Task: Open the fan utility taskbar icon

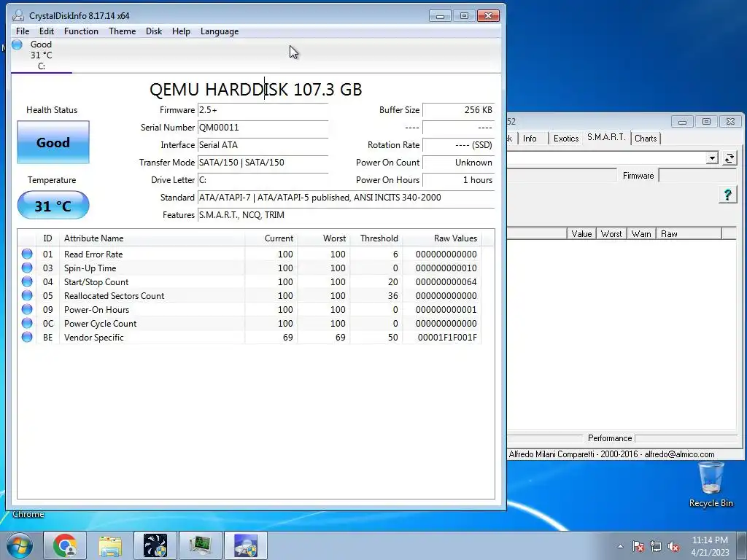Action: (x=155, y=545)
